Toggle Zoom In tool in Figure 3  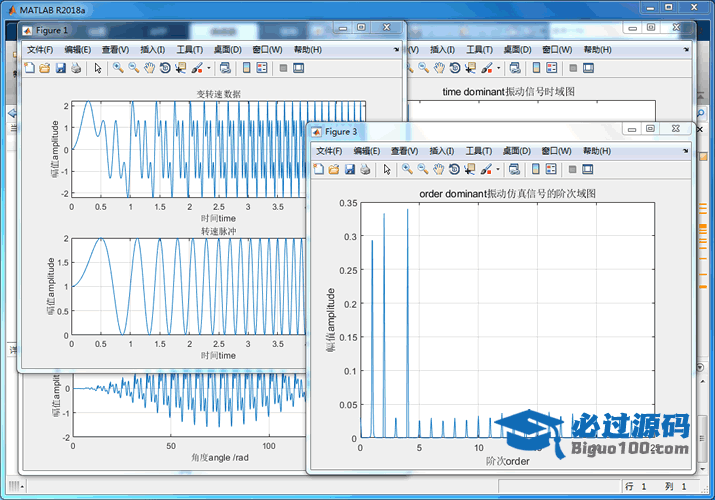[407, 170]
